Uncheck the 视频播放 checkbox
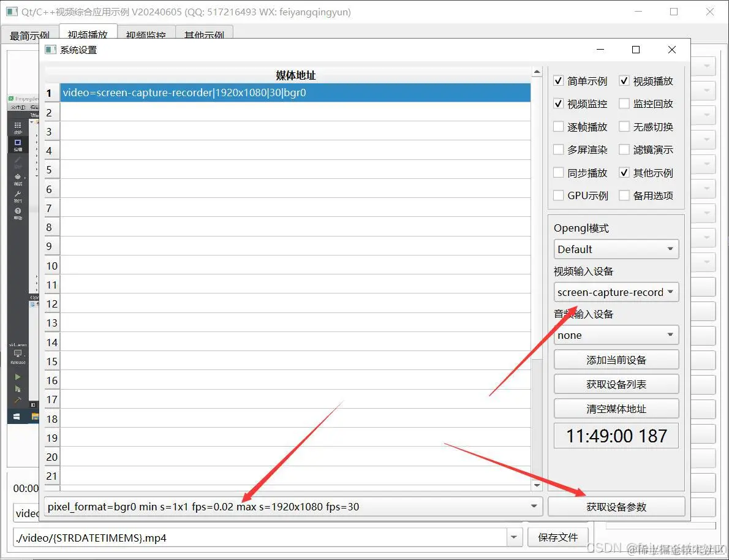This screenshot has height=560, width=729. [x=624, y=81]
